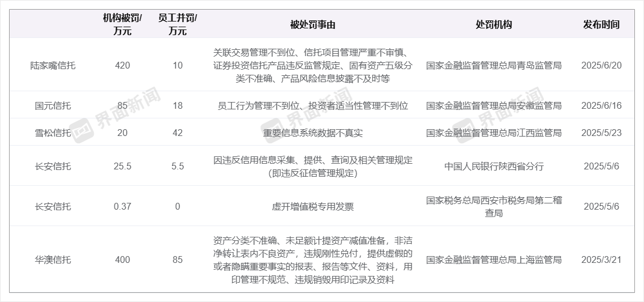Click the 雪松信托 company cell
Image resolution: width=644 pixels, height=302 pixels.
53,133
